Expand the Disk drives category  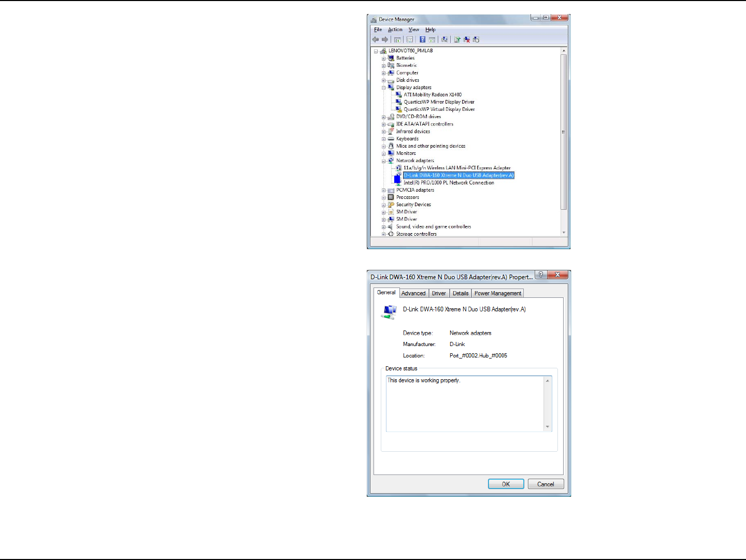point(384,80)
